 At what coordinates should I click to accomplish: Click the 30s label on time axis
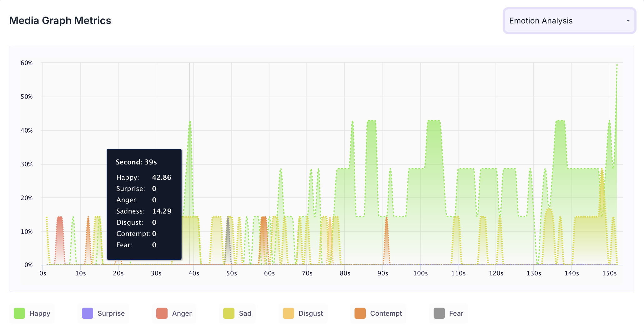click(x=156, y=273)
